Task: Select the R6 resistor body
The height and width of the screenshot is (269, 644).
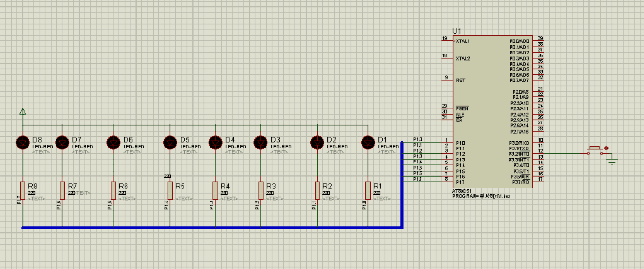Action: click(x=113, y=190)
